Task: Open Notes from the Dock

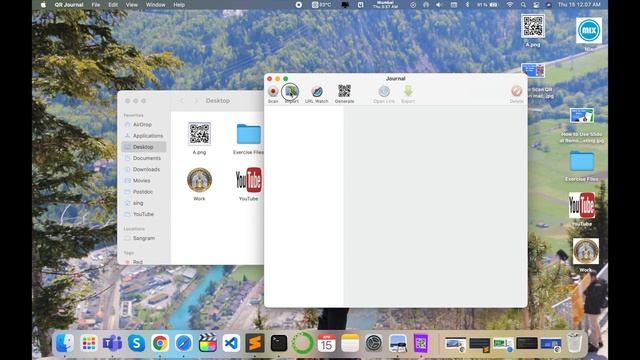Action: (350, 343)
